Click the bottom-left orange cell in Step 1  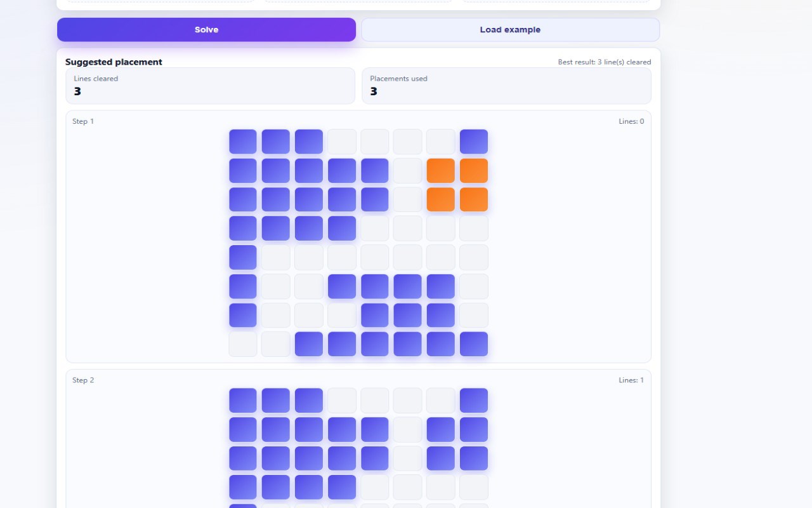441,199
